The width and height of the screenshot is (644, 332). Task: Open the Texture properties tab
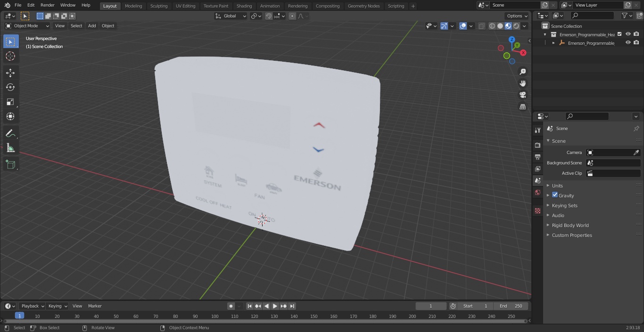point(537,211)
